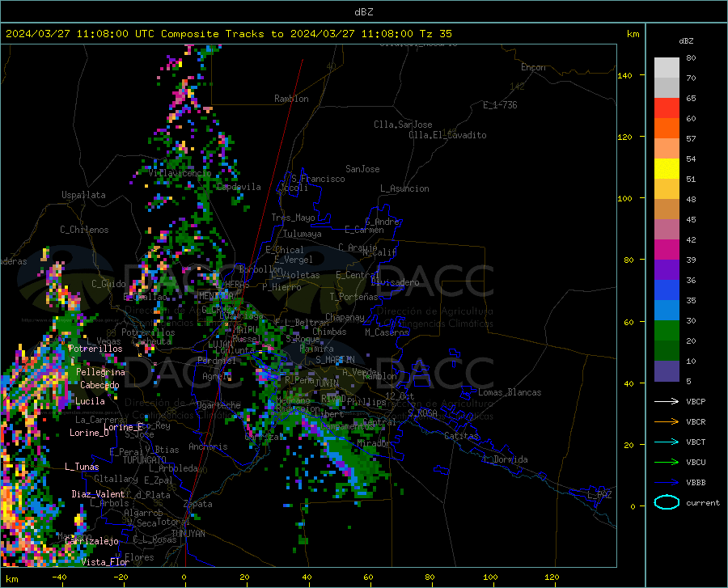Screen dimensions: 728x588
Task: Click the blue VBBB arrow in legend
Action: (667, 483)
